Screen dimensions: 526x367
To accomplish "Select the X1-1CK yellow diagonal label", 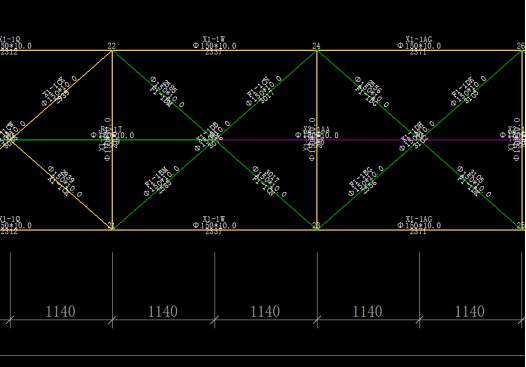I will point(53,88).
